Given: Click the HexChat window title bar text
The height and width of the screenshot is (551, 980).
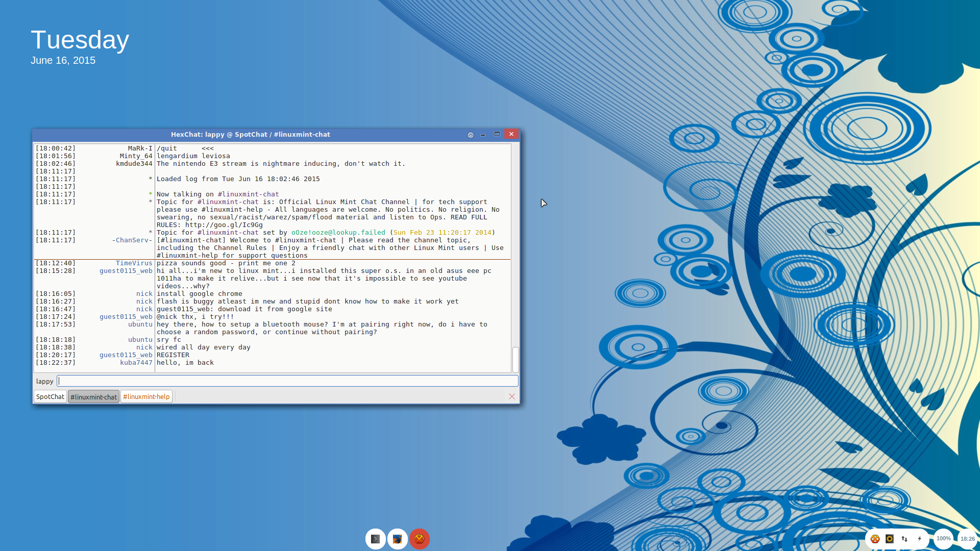Looking at the screenshot, I should (251, 135).
